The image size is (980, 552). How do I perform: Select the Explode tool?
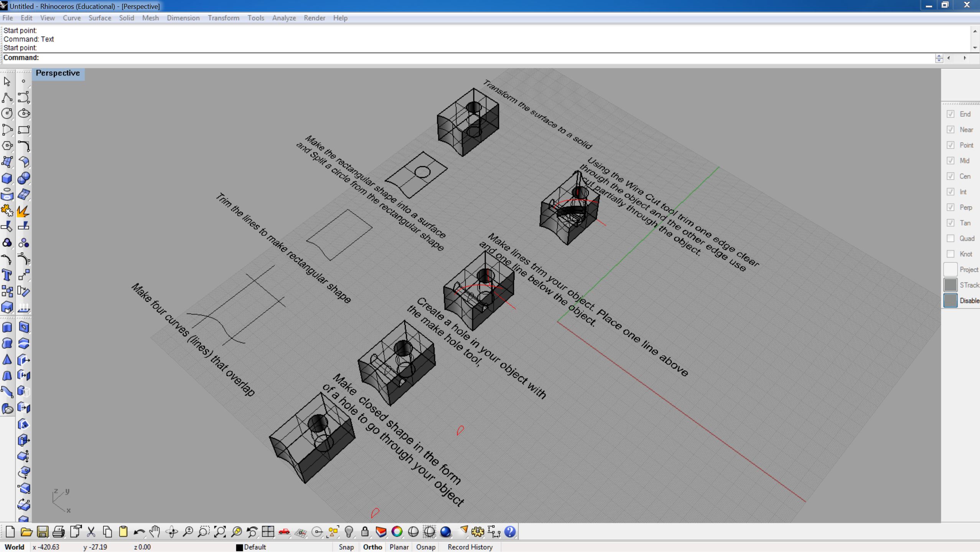click(x=24, y=211)
